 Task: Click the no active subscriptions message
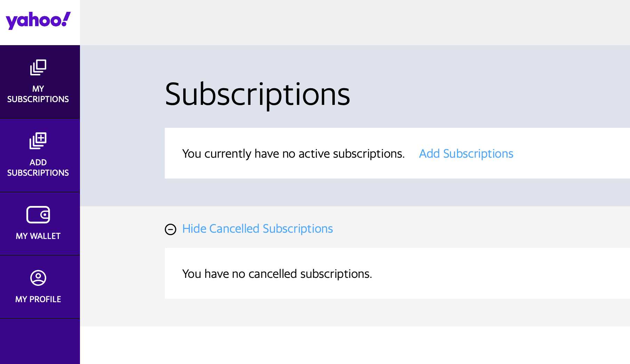click(x=293, y=154)
